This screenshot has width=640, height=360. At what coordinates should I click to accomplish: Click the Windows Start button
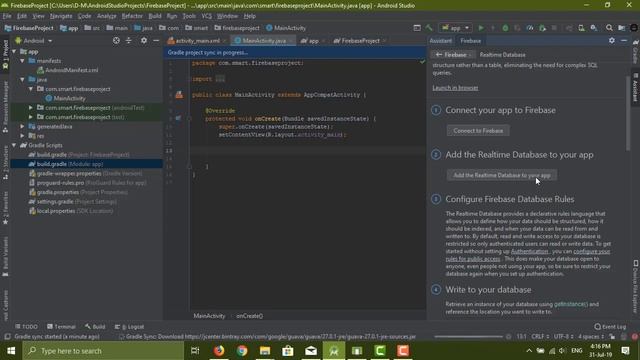point(11,351)
